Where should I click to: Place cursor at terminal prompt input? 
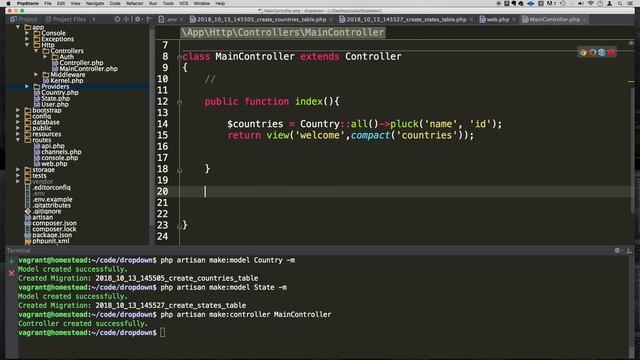pos(162,332)
